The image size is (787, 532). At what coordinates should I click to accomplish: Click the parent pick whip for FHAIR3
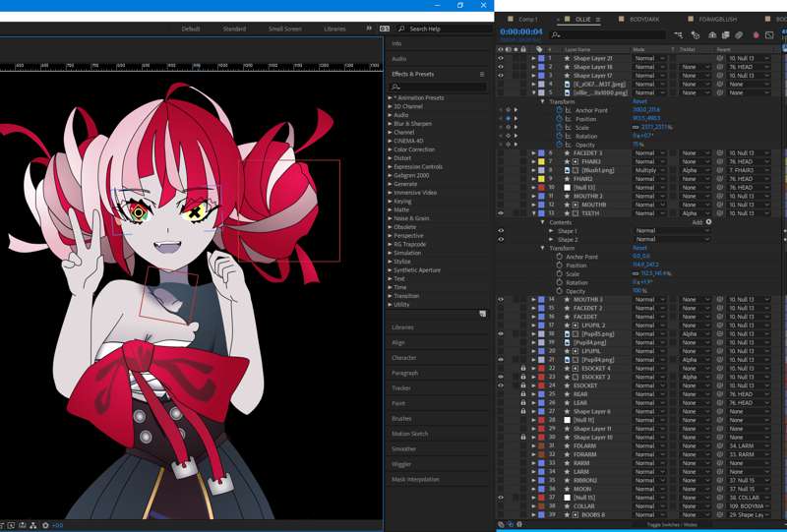[x=720, y=161]
